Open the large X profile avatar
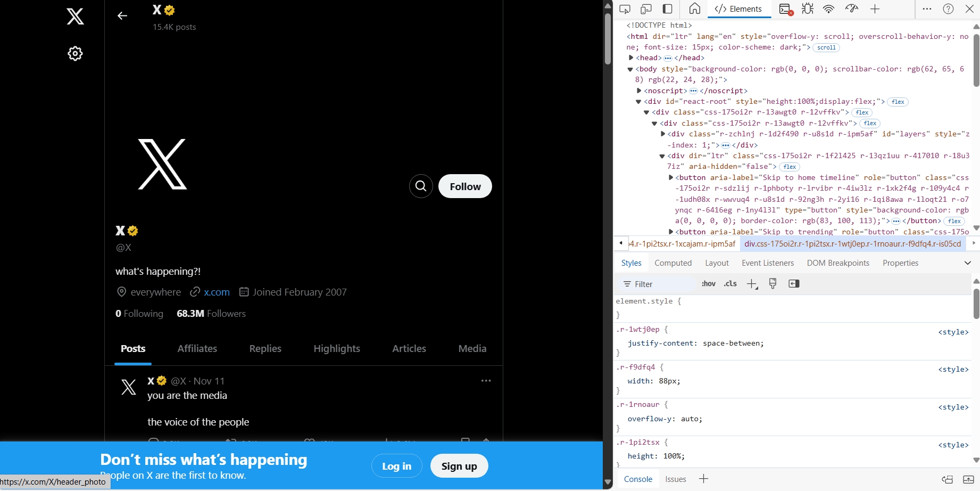980x491 pixels. [162, 164]
